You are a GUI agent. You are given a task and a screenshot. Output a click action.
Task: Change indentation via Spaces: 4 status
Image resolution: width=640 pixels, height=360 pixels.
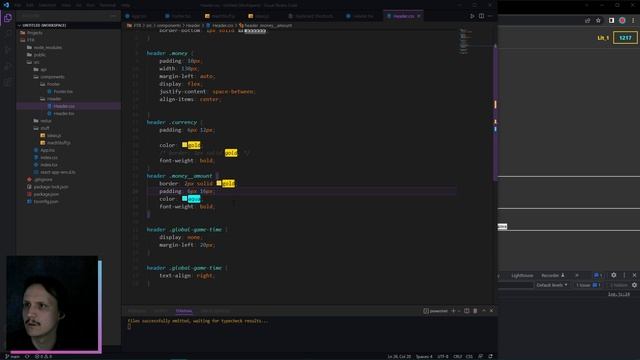tap(424, 356)
